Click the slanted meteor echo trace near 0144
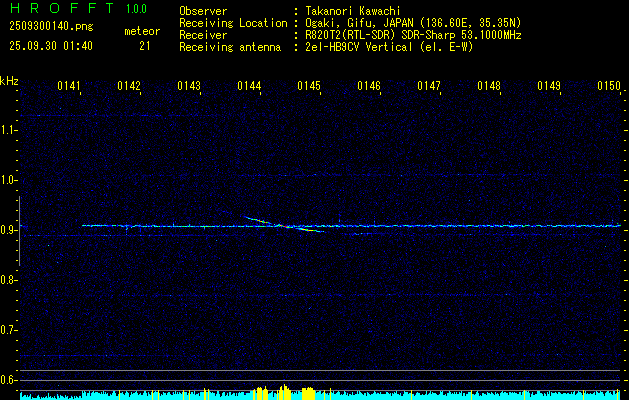This screenshot has height=400, width=629. click(283, 225)
